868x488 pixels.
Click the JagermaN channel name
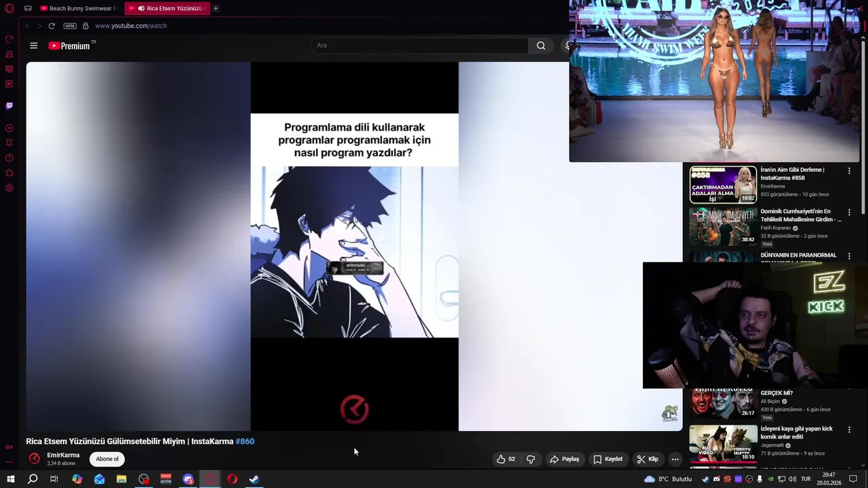[x=773, y=445]
